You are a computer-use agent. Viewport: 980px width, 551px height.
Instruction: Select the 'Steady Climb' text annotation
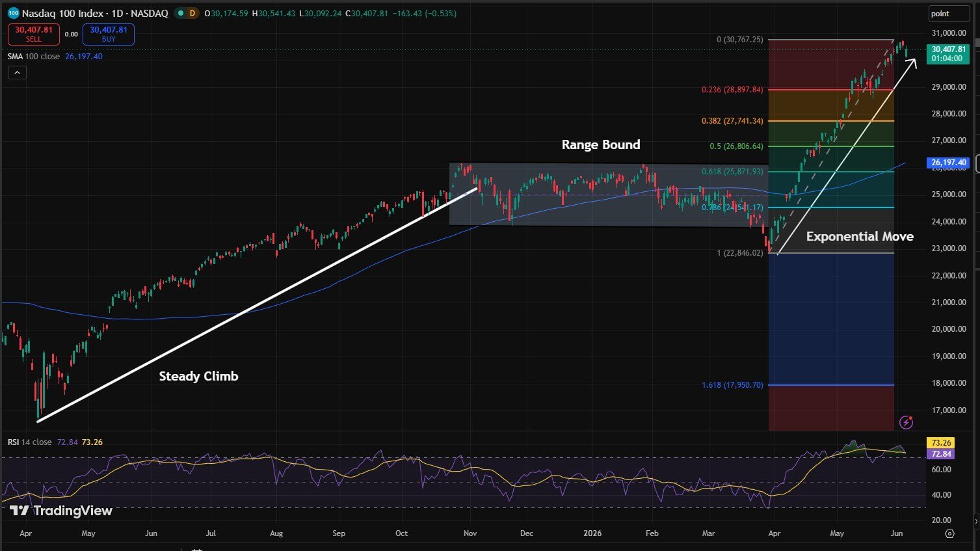point(198,376)
